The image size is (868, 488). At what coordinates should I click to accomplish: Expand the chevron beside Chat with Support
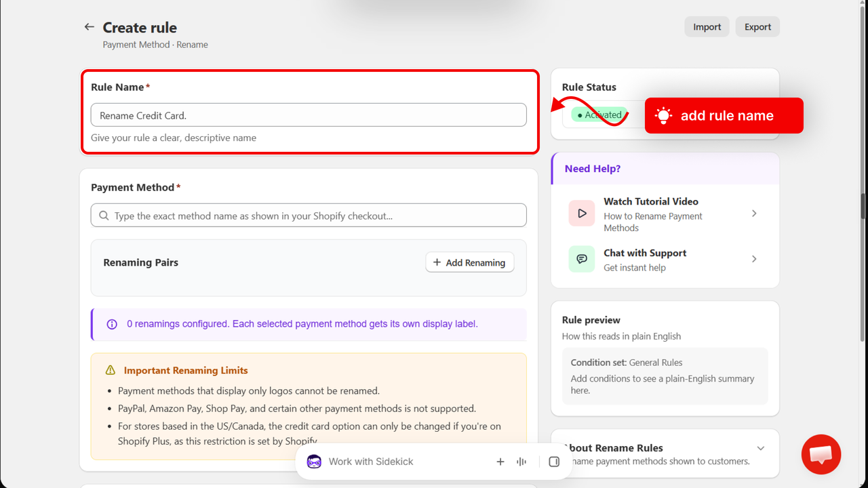coord(754,259)
